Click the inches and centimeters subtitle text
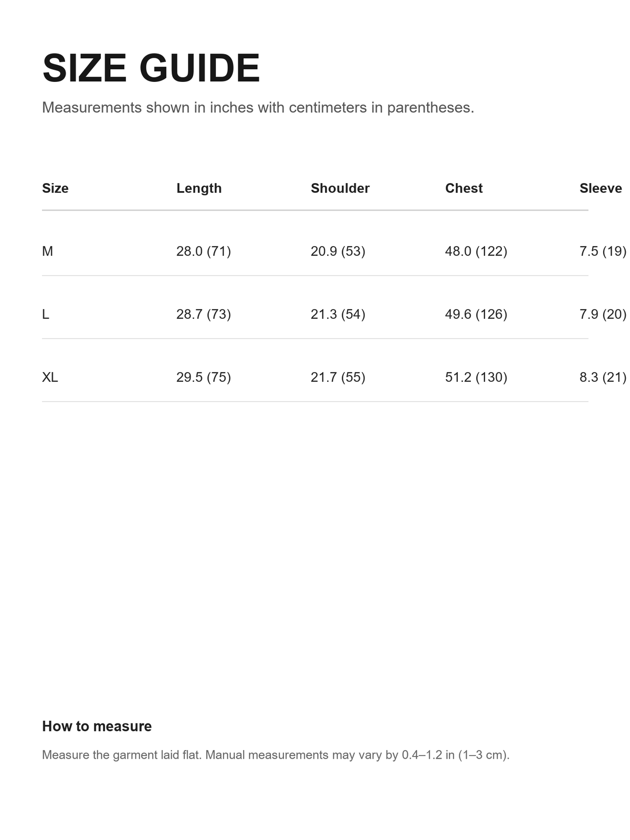 tap(258, 108)
